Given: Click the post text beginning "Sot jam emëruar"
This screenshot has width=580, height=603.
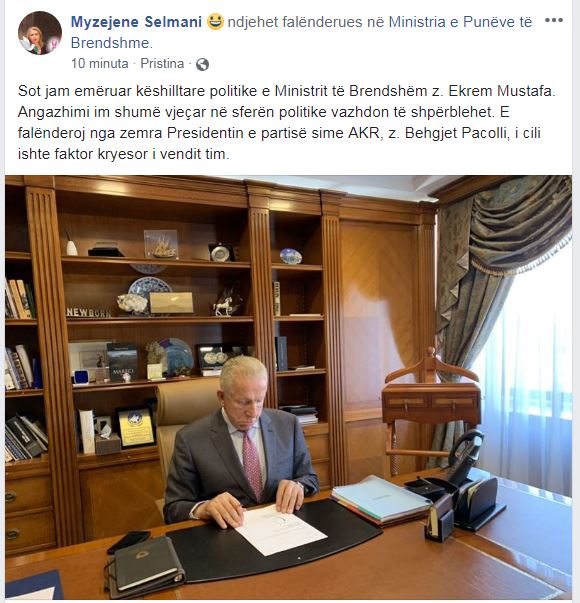Looking at the screenshot, I should click(287, 122).
